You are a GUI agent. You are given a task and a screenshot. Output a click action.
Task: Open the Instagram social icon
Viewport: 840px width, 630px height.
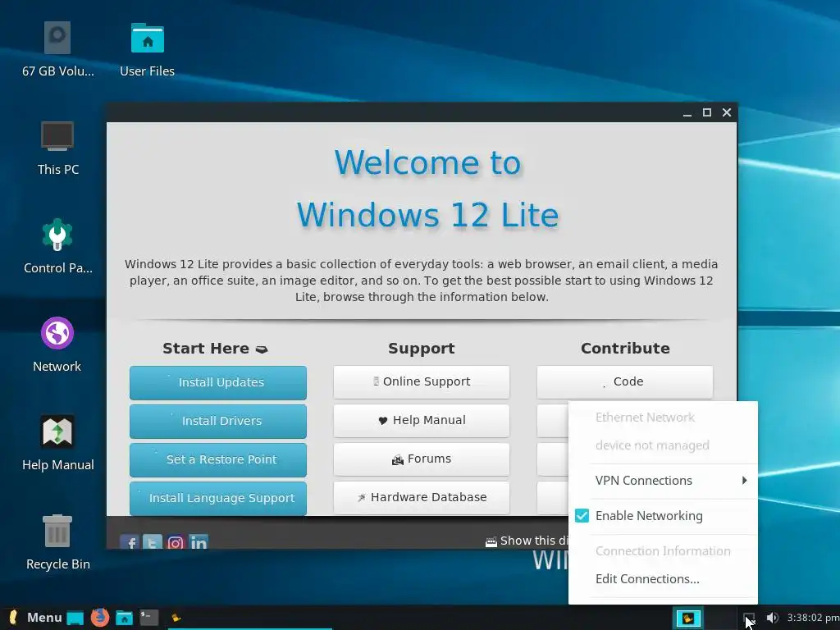[x=176, y=542]
